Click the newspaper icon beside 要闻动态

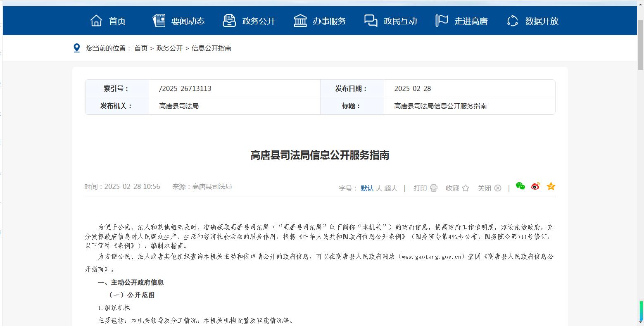(159, 21)
